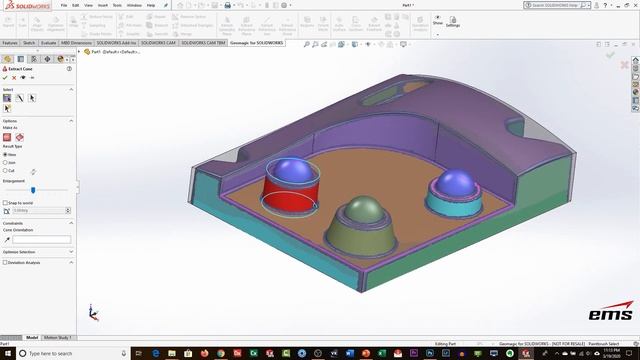Collapse the Deviation Analysis section
Viewport: 640px width, 360px height.
click(x=71, y=262)
